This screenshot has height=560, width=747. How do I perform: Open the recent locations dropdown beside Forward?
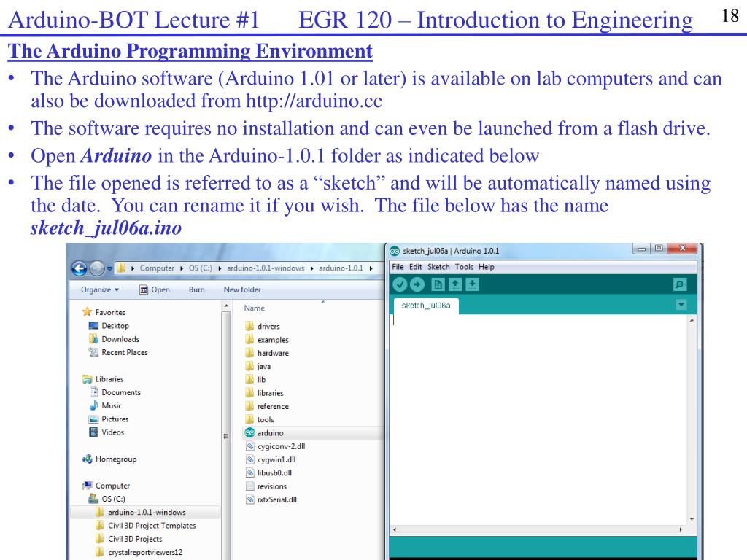click(109, 268)
